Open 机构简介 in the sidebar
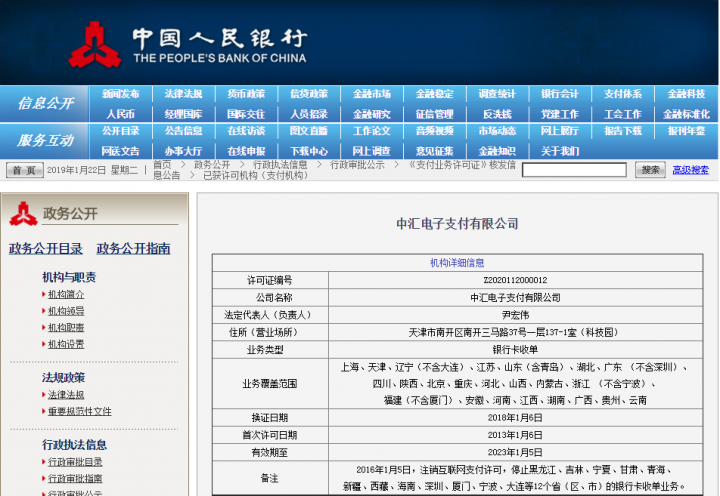Viewport: 720px width, 496px height. (x=66, y=294)
